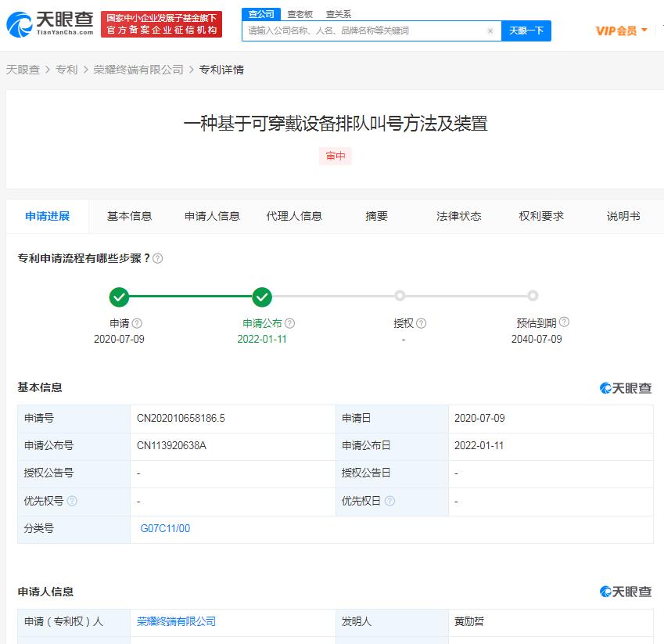
Task: Click help icon beside 申请公布 step
Action: point(289,323)
